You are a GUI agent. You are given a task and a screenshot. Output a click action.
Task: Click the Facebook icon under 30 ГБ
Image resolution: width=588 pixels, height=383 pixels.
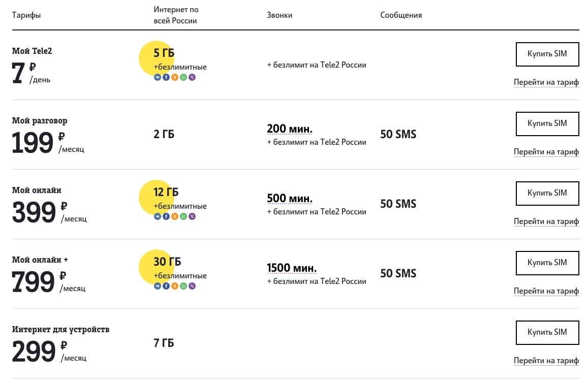166,286
